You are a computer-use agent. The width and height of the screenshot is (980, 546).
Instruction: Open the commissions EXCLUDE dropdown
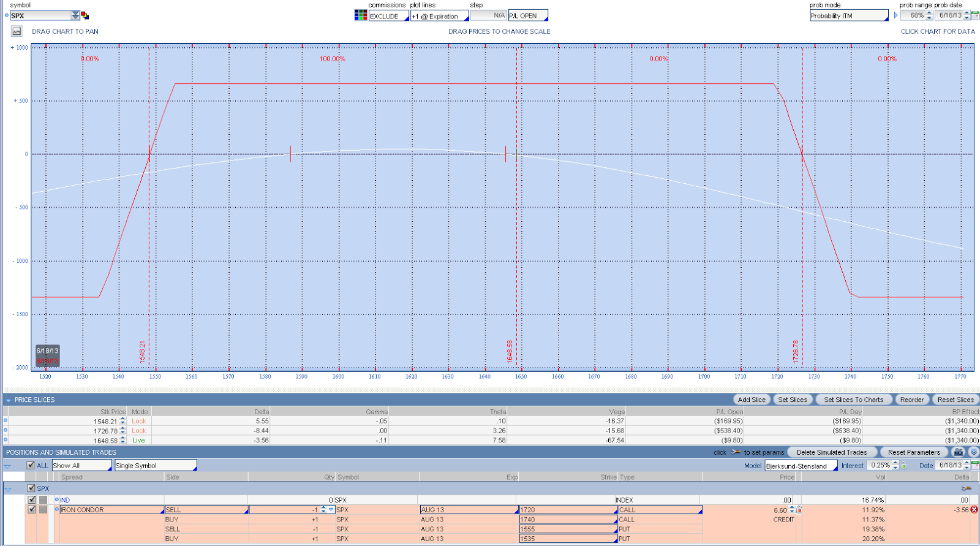point(389,17)
